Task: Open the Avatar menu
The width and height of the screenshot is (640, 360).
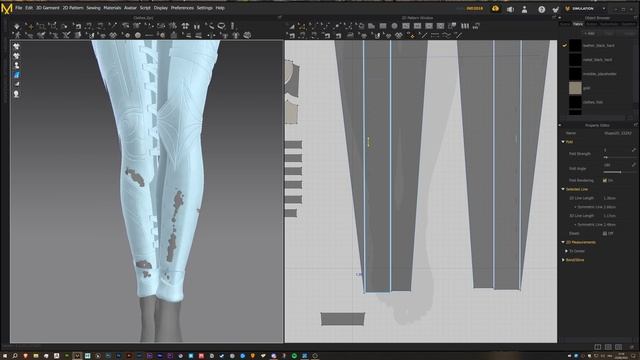Action: click(130, 8)
